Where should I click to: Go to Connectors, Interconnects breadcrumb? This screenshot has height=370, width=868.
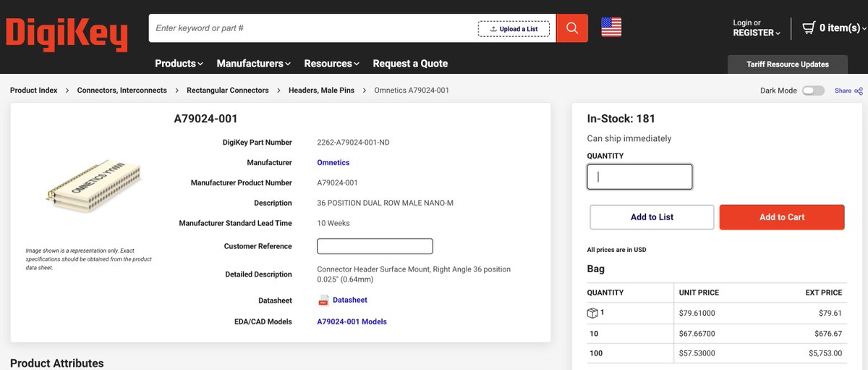122,91
